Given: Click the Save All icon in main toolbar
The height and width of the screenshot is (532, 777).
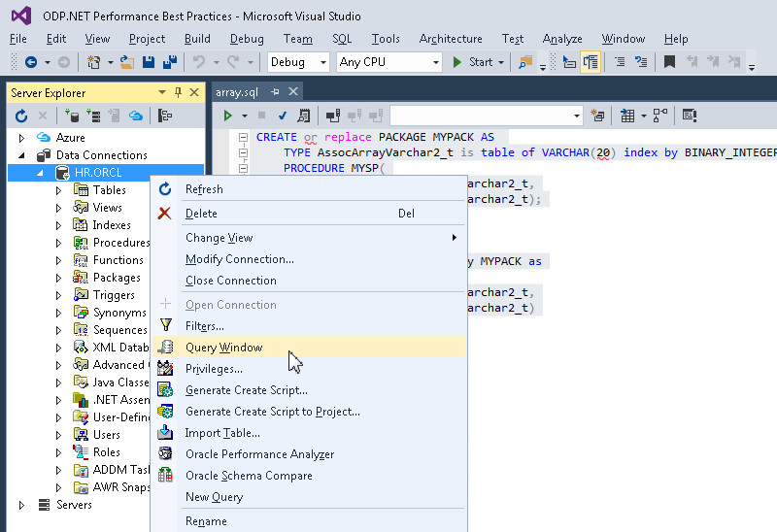Looking at the screenshot, I should (169, 62).
